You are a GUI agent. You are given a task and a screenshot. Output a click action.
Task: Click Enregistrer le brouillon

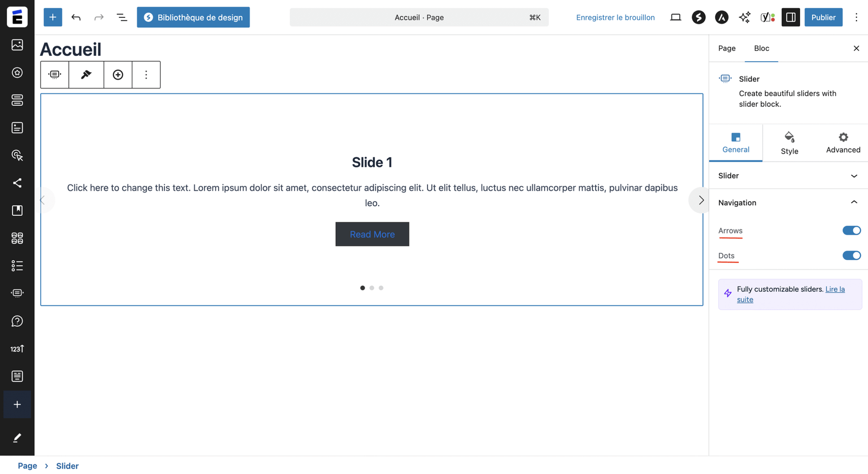[x=615, y=17]
